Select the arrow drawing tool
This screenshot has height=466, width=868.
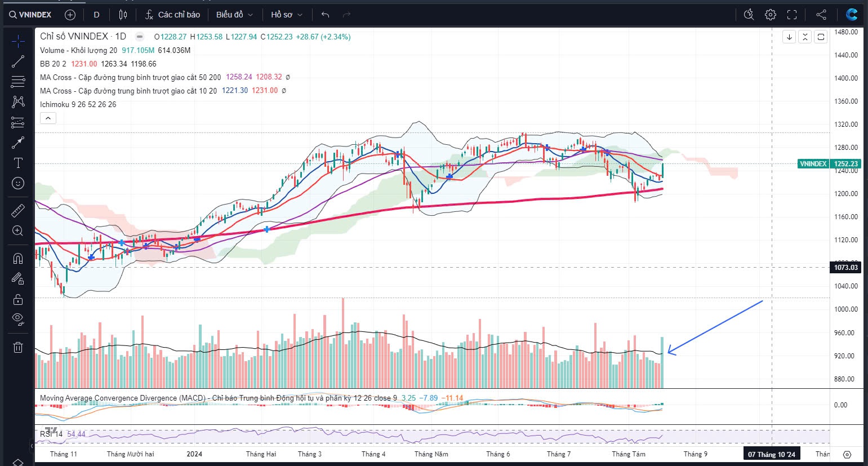click(x=18, y=143)
